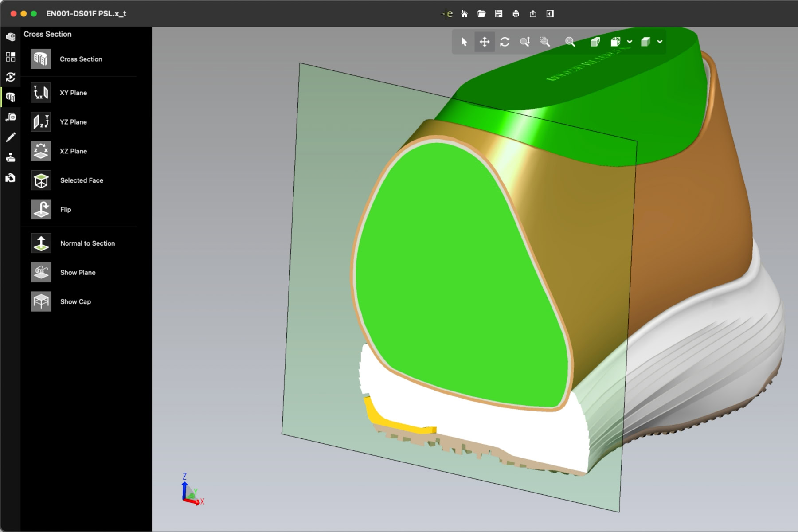Choose the arrow selection tool
This screenshot has height=532, width=798.
464,42
